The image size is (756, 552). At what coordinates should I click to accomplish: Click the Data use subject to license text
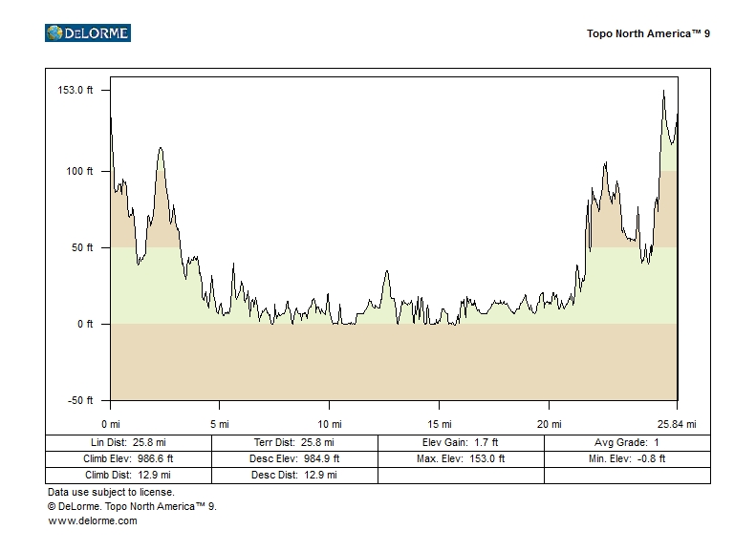111,492
